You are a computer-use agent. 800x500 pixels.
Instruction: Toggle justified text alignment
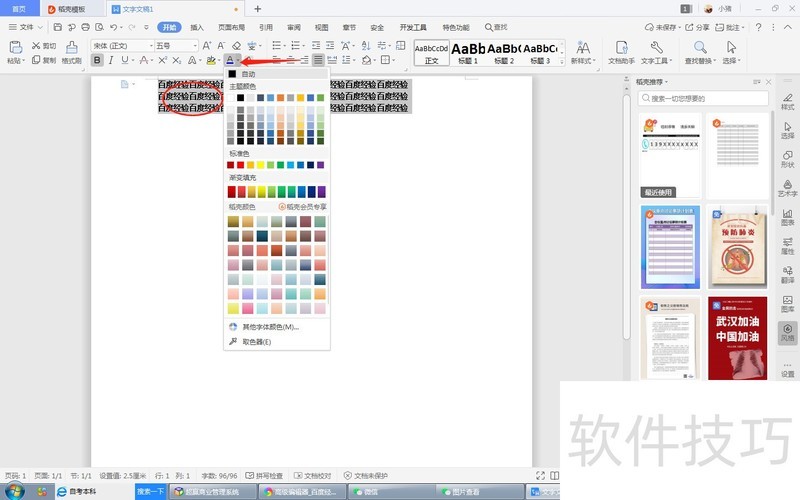[317, 60]
